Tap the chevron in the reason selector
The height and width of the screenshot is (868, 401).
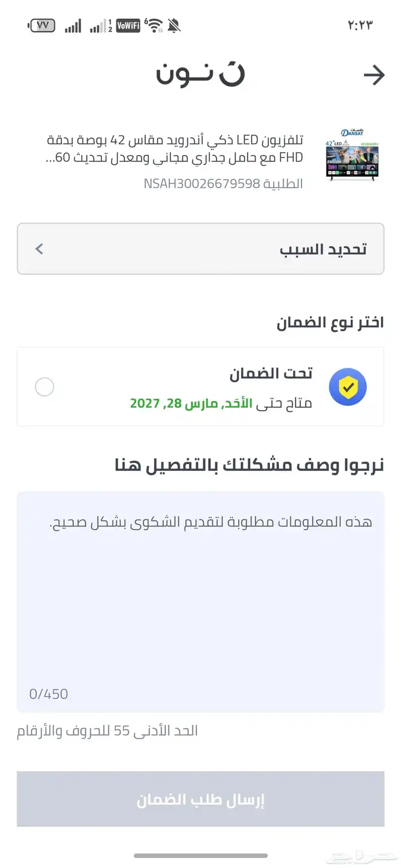39,249
